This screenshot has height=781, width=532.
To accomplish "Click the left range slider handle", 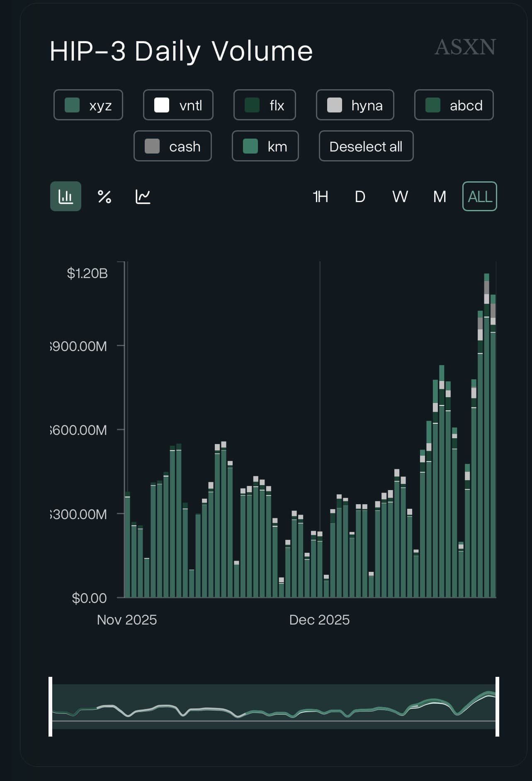I will coord(51,706).
